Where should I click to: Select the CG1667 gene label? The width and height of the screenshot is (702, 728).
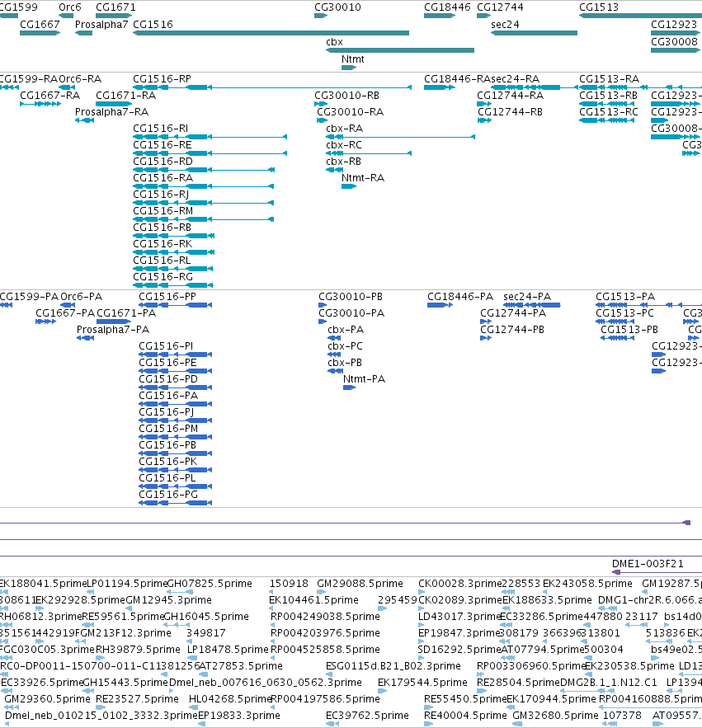click(x=40, y=25)
